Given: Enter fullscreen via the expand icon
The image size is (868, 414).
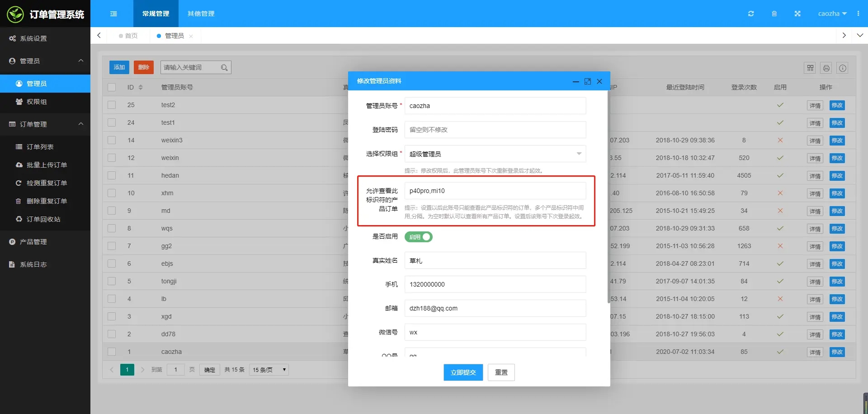Looking at the screenshot, I should (797, 14).
